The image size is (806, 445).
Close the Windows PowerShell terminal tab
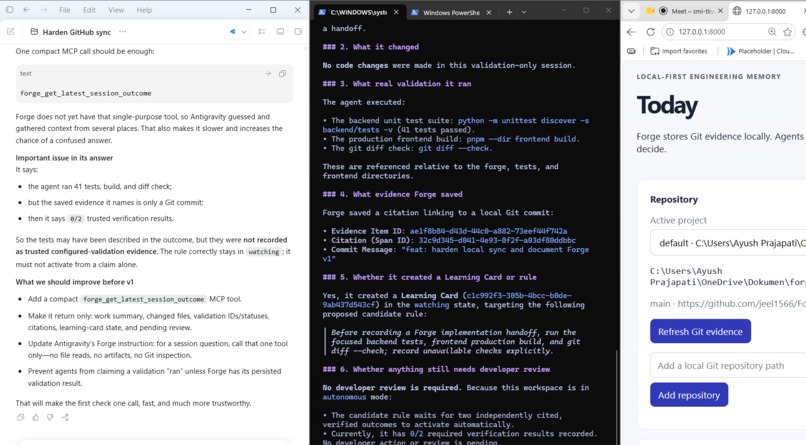pos(489,12)
